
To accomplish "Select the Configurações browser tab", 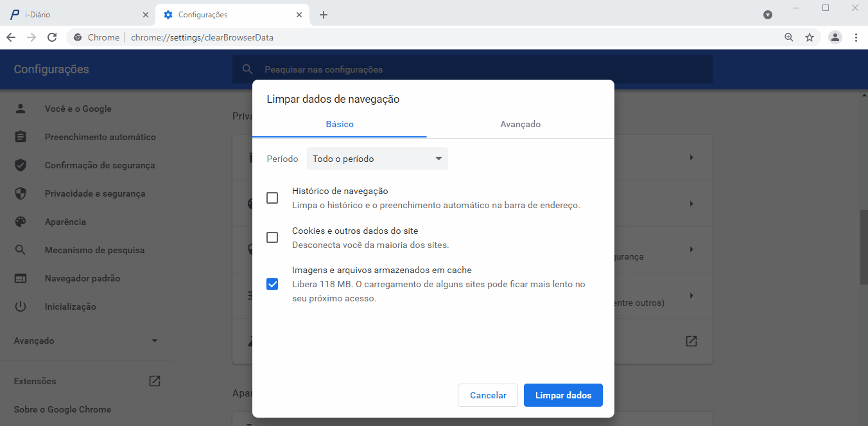I will (x=232, y=15).
